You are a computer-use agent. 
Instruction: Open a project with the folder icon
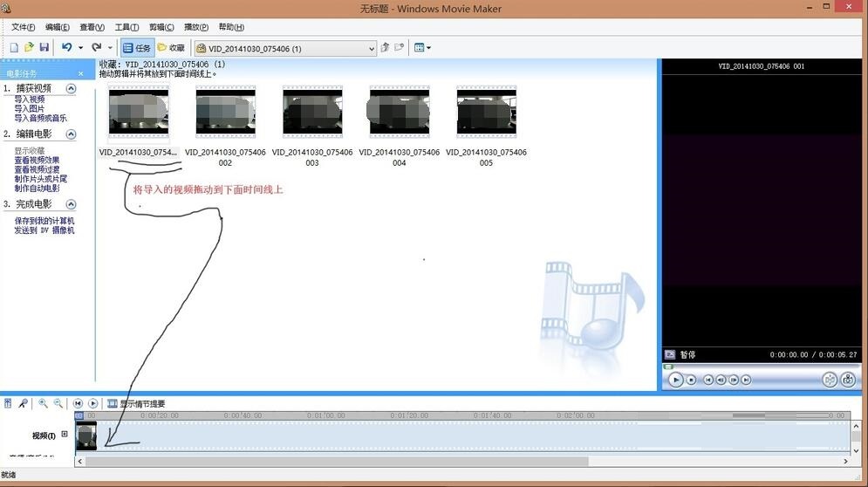[x=30, y=48]
